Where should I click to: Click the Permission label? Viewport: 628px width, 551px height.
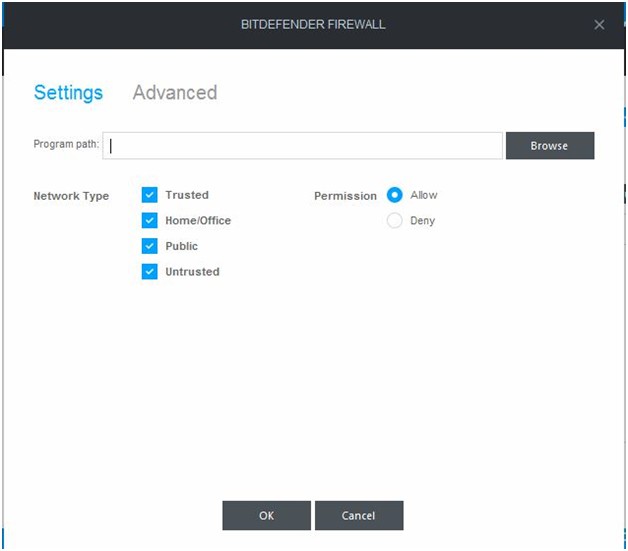(x=345, y=196)
